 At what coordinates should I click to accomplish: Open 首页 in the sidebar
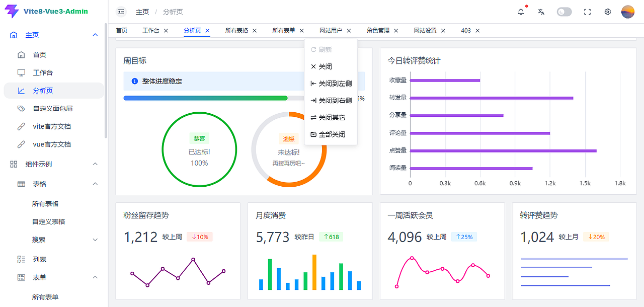pos(40,55)
